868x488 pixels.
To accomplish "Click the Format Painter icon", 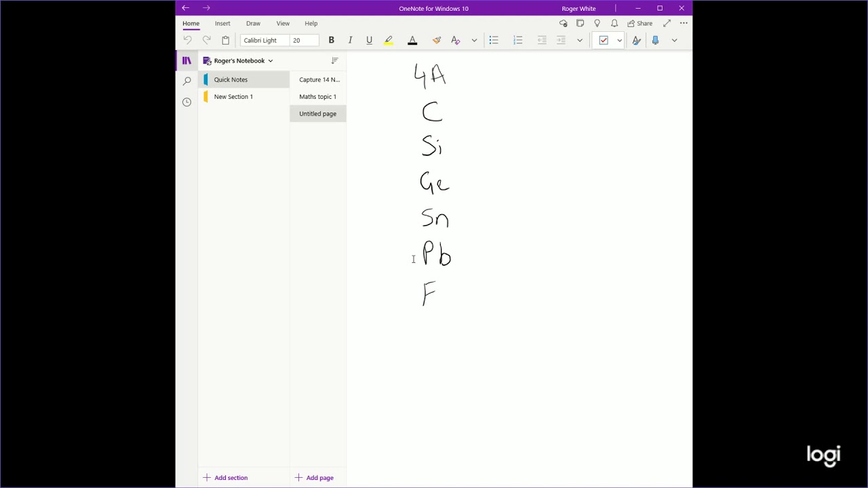I will point(437,41).
